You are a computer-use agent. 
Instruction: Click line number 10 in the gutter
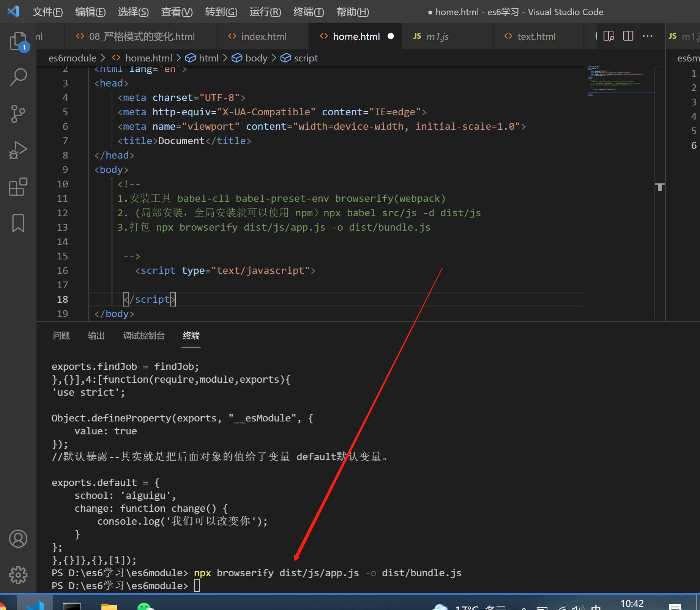(62, 184)
